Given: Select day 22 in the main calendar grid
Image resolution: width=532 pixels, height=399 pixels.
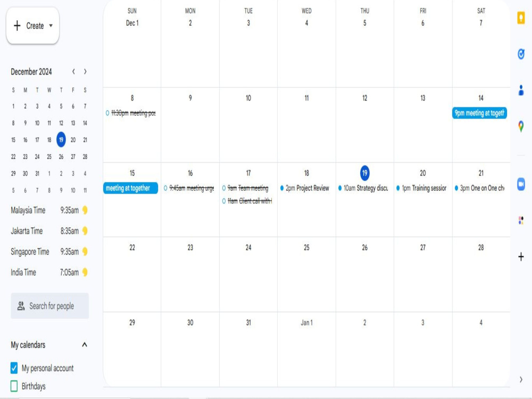Looking at the screenshot, I should [132, 248].
